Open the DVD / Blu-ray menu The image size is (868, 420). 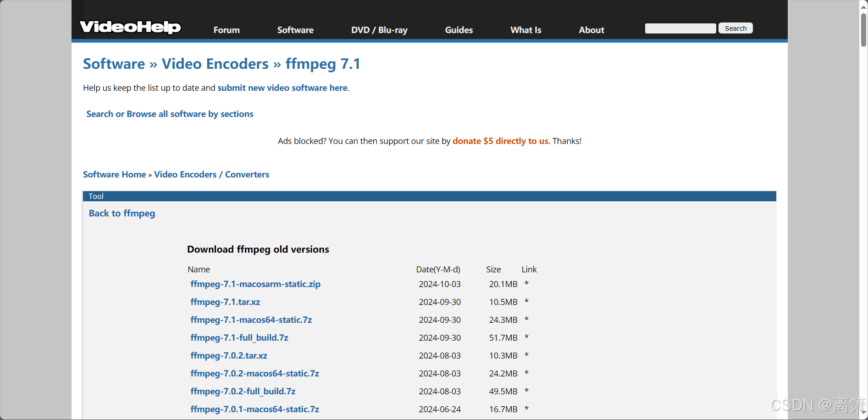(379, 30)
